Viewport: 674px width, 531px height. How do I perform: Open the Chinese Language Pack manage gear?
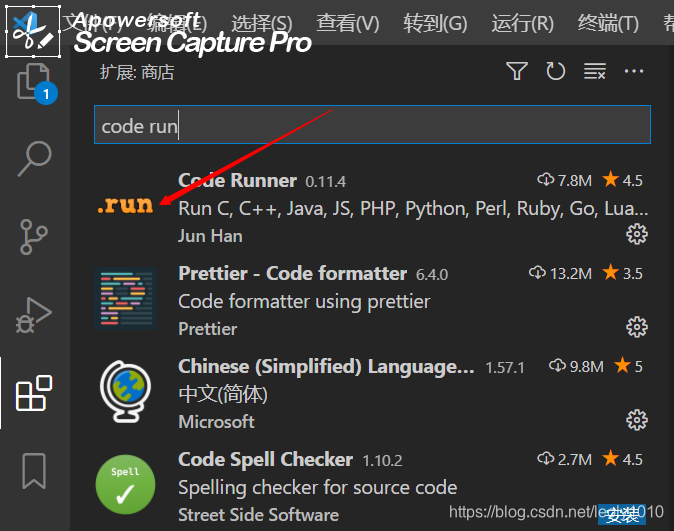637,421
